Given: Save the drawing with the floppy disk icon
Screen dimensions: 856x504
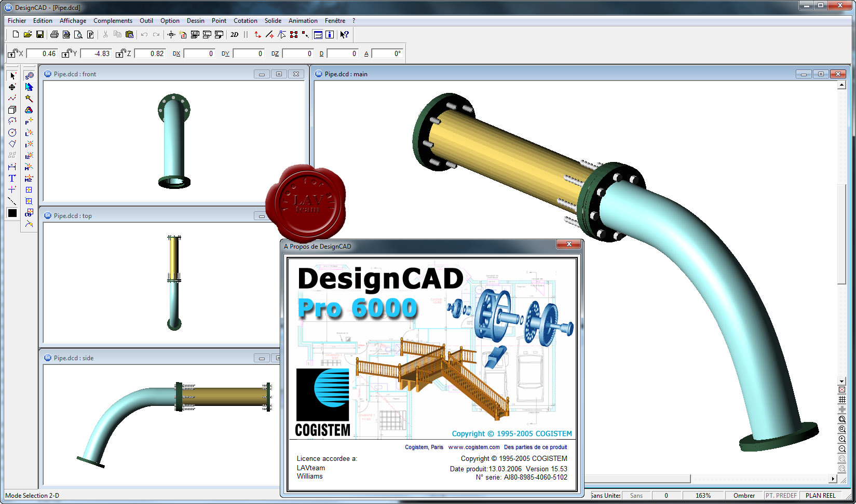Looking at the screenshot, I should pyautogui.click(x=39, y=34).
